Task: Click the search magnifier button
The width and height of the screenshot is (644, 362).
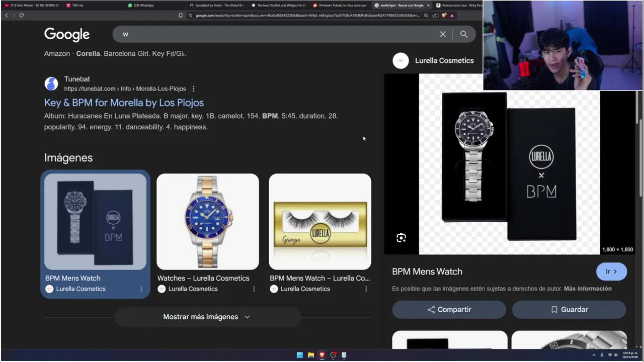Action: 464,34
